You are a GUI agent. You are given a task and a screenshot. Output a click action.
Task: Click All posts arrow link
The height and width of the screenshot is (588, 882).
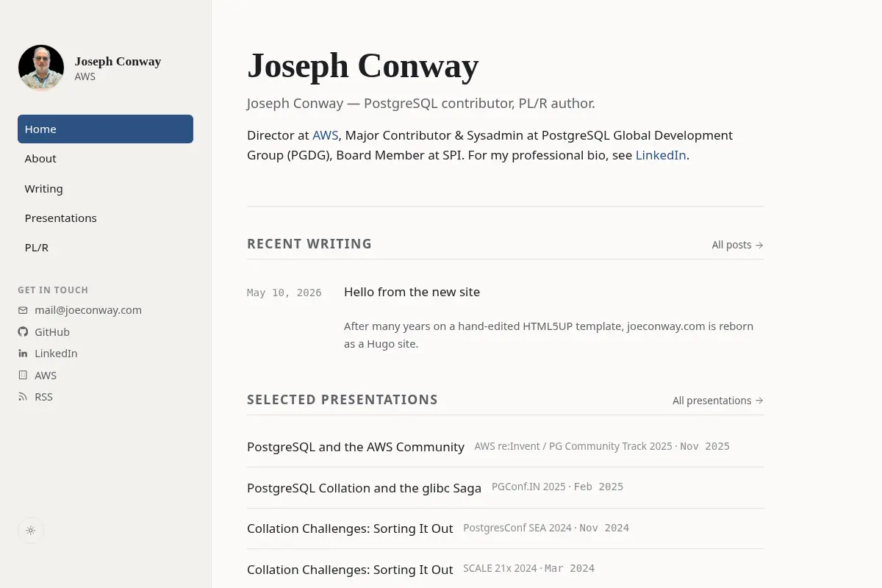coord(737,245)
